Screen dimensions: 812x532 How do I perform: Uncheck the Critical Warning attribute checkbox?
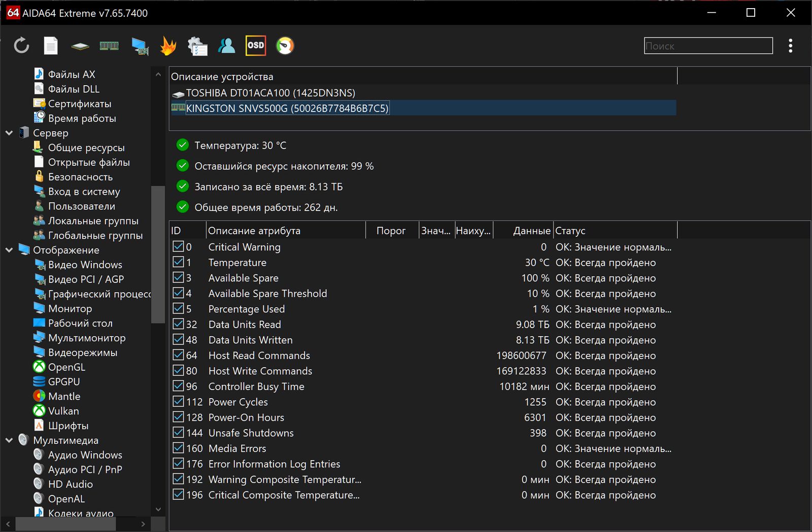(178, 247)
